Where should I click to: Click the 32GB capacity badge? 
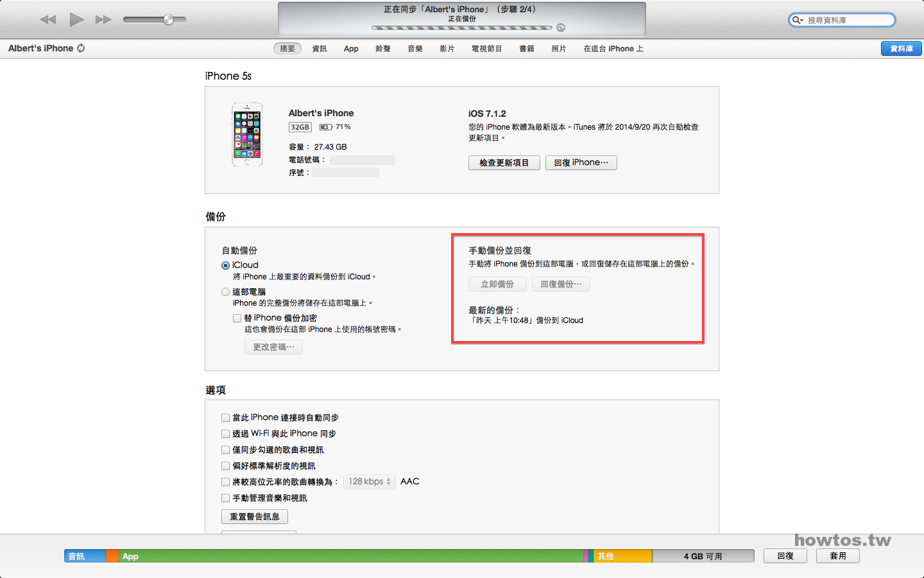pyautogui.click(x=300, y=127)
